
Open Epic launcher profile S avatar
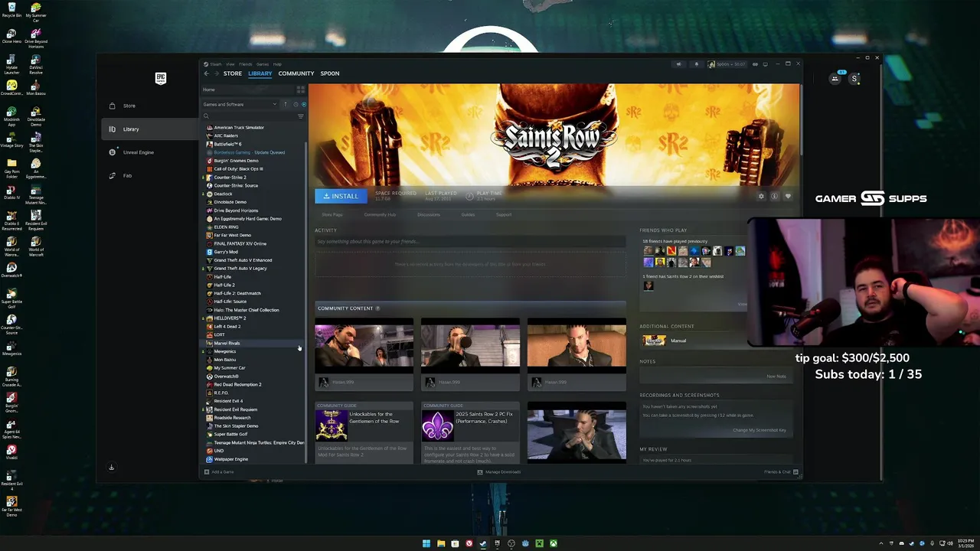854,78
